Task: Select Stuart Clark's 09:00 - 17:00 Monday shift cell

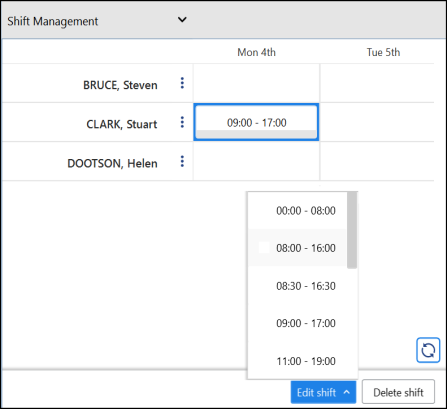Action: point(256,122)
